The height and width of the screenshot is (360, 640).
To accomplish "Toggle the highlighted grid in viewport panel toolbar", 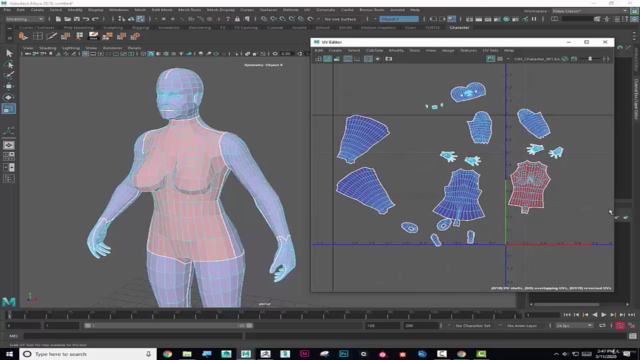I will pos(85,53).
